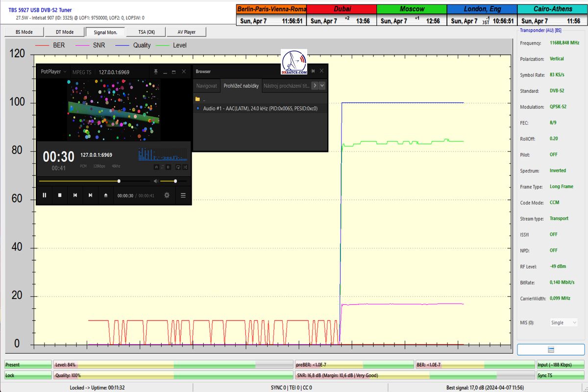The image size is (588, 392).
Task: Open the TSA (OK) tab
Action: [146, 32]
